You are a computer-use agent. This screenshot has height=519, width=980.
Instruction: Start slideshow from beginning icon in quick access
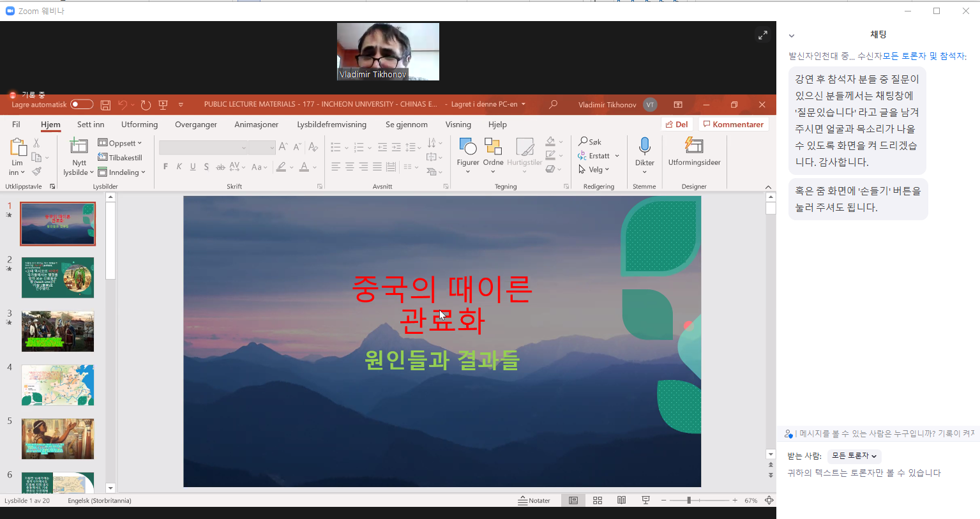[x=163, y=105]
